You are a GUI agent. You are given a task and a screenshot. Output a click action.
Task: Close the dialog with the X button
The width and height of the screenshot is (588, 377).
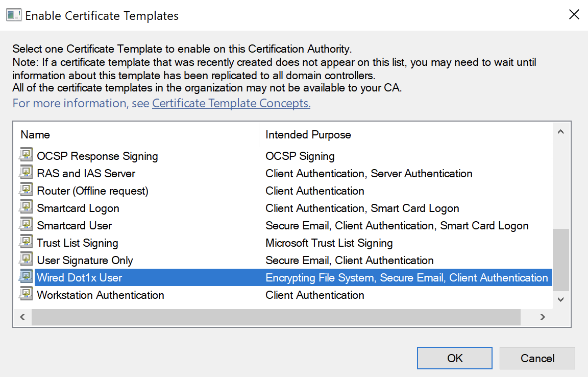pyautogui.click(x=574, y=15)
